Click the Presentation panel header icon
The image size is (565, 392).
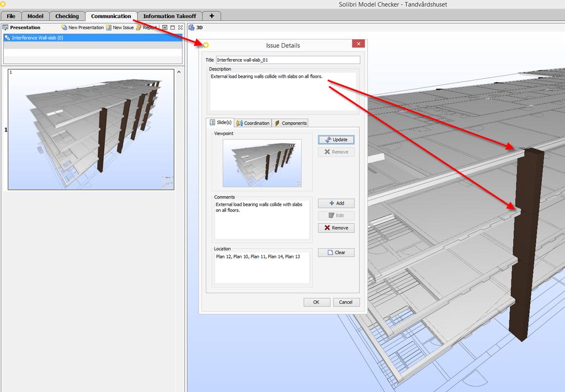coord(6,28)
